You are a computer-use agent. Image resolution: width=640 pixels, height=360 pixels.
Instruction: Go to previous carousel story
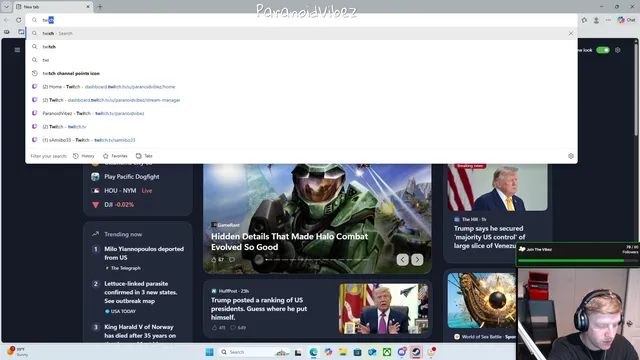(x=402, y=260)
